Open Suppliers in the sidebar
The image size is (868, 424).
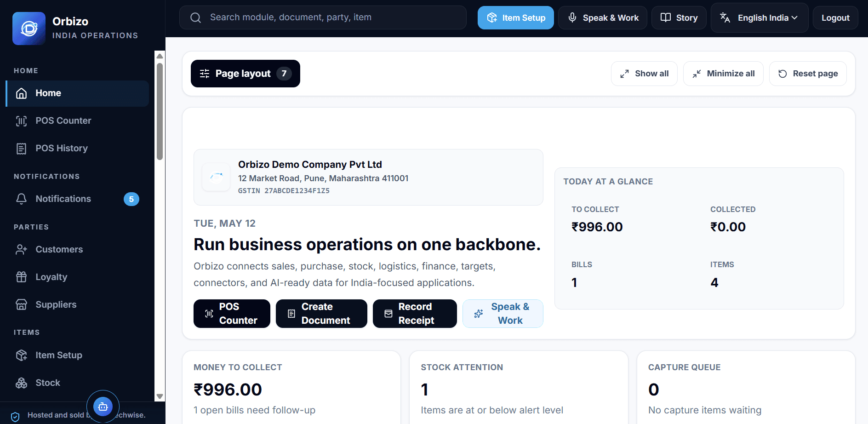pos(77,304)
